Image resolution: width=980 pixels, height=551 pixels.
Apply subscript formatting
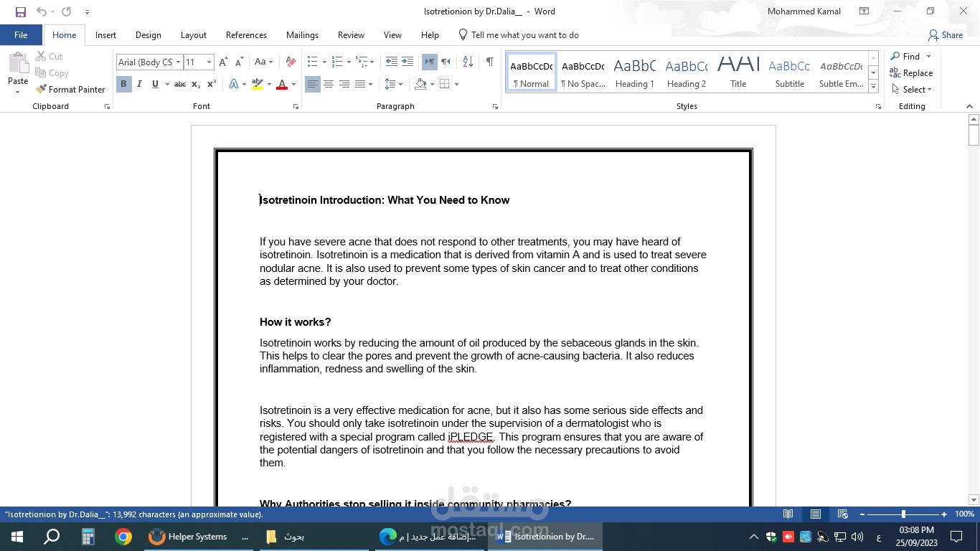point(196,84)
